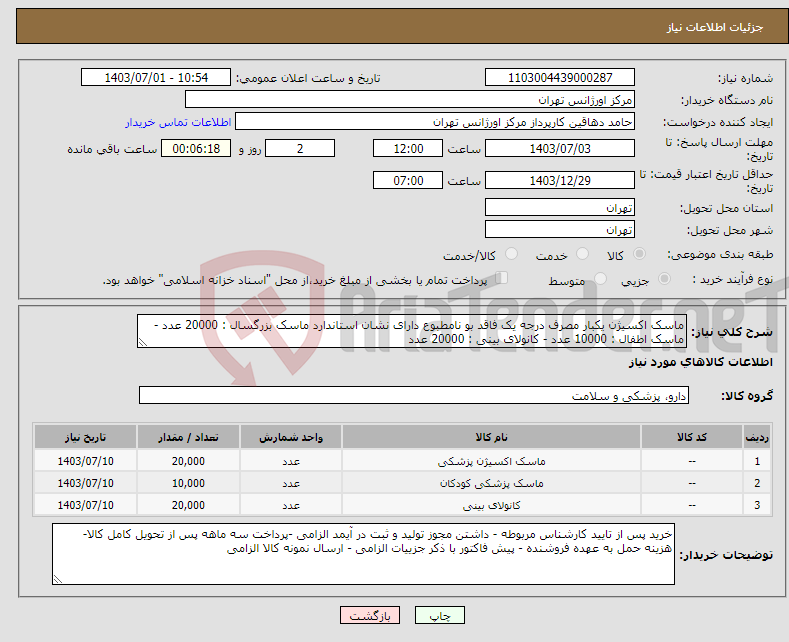This screenshot has width=789, height=642.
Task: Click quantity 20,000 in row 3
Action: (188, 505)
